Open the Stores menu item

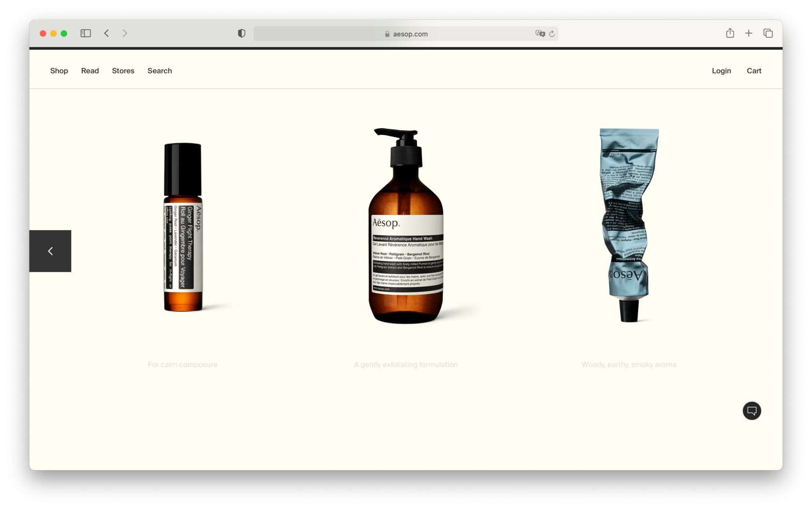123,71
